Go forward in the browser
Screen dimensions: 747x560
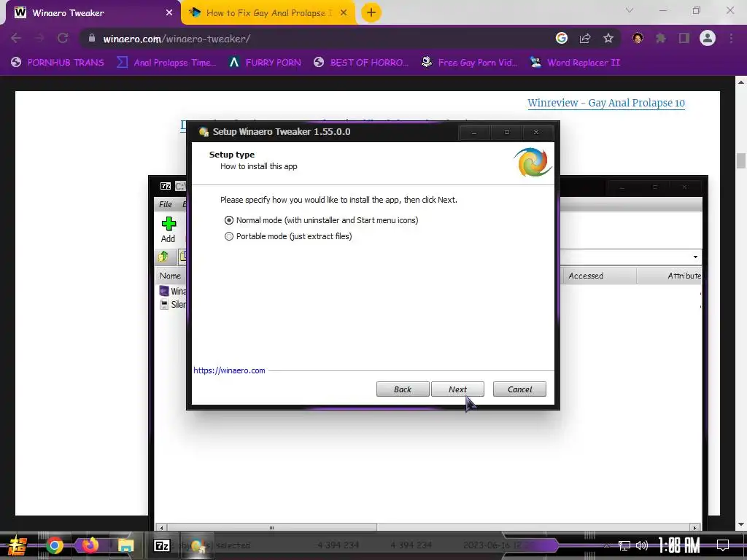[39, 38]
